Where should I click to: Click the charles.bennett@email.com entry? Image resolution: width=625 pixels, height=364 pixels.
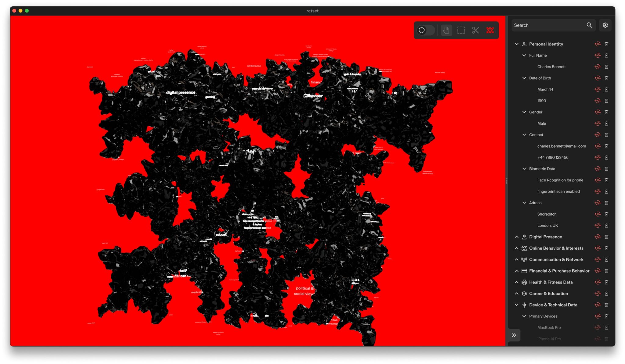pos(561,146)
